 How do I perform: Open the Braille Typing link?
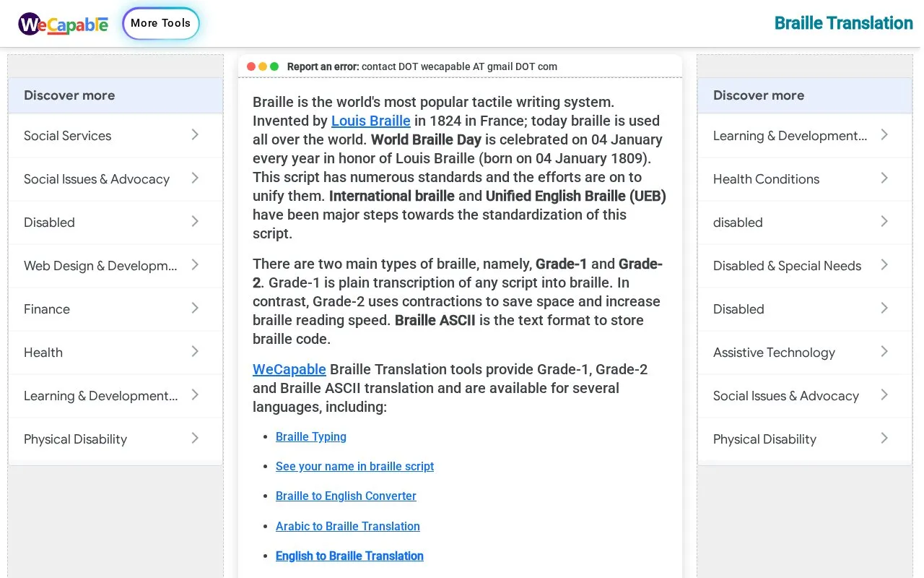(311, 436)
